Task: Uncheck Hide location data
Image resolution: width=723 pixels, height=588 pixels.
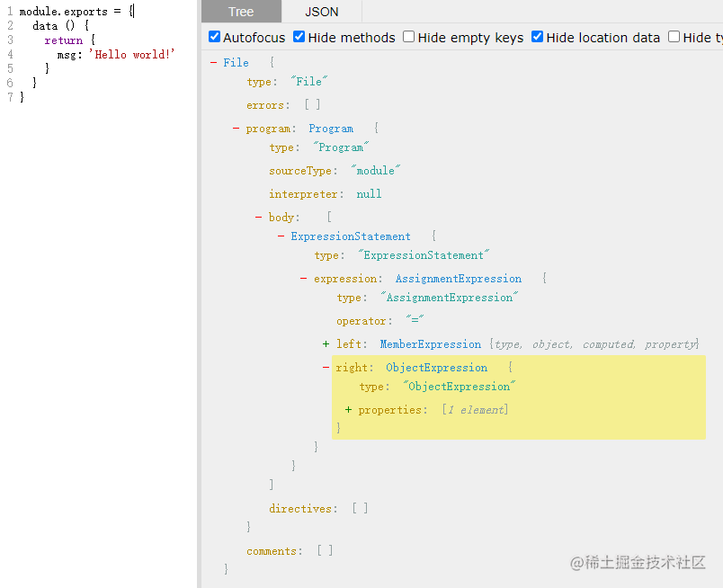Action: point(537,37)
